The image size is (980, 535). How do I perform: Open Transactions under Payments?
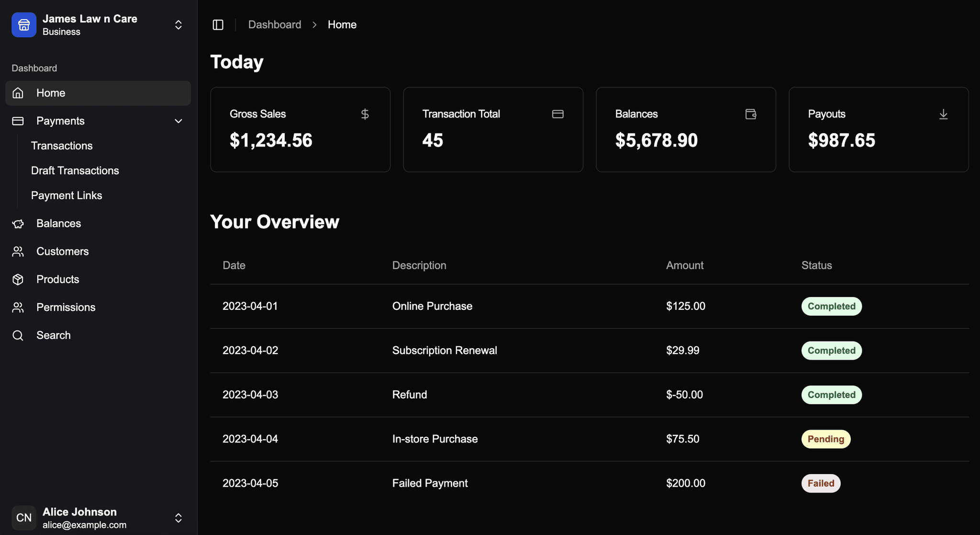click(62, 146)
